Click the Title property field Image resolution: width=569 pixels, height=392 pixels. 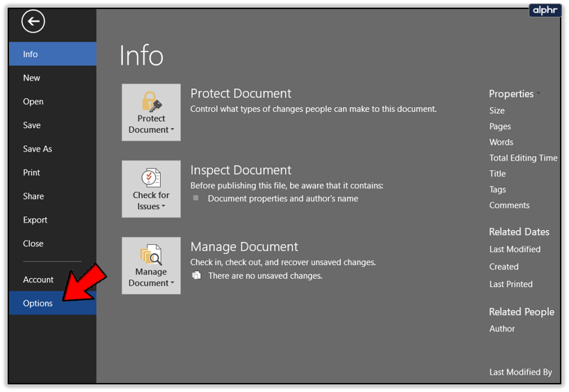click(x=497, y=174)
